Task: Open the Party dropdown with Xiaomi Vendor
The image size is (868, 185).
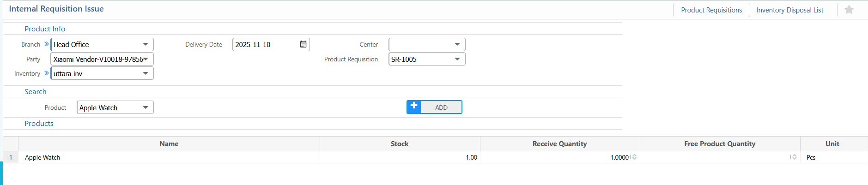Action: (146, 59)
